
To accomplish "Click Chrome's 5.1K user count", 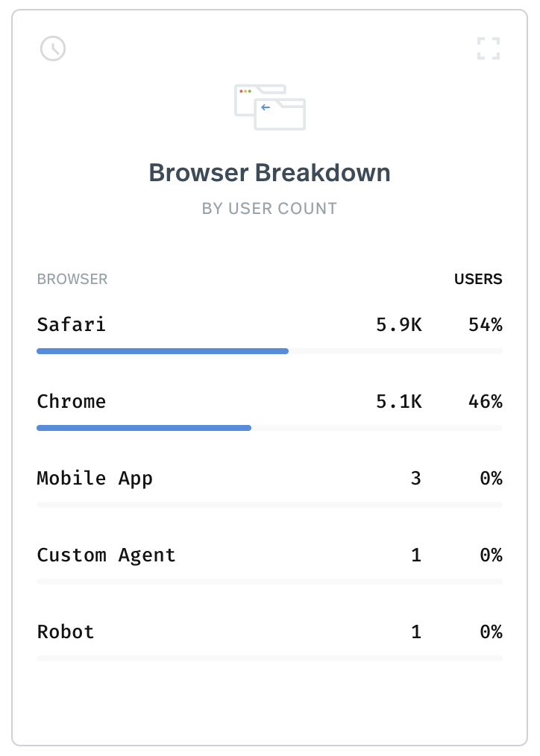I will (399, 401).
